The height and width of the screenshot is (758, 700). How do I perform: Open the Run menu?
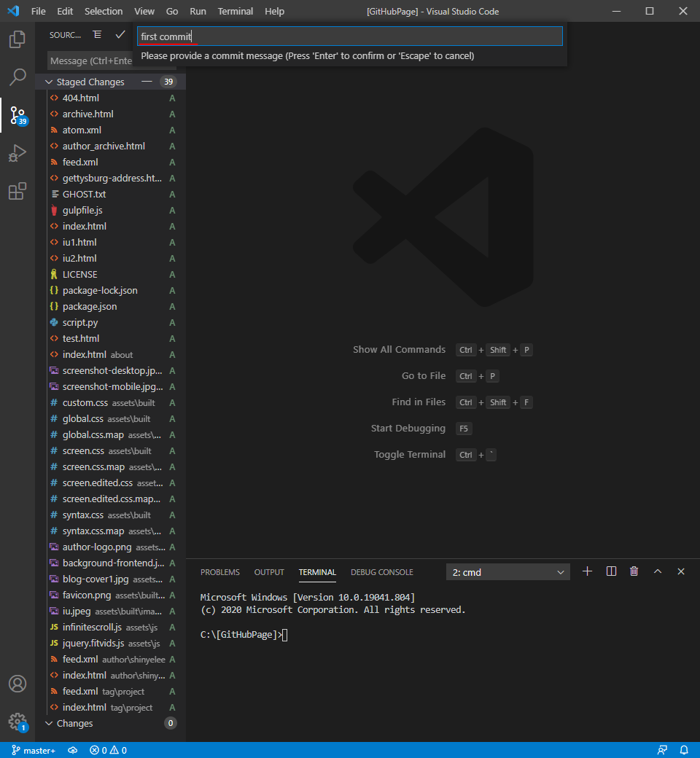pos(198,11)
